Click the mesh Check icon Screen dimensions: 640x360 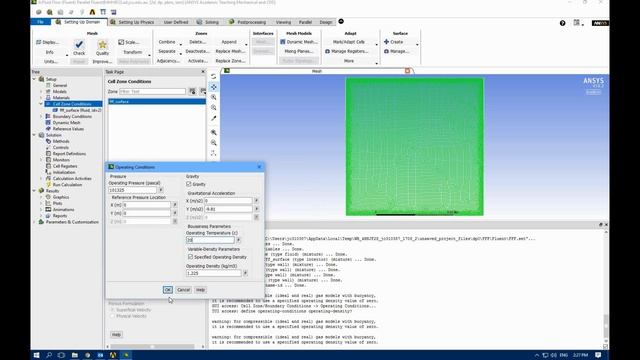pyautogui.click(x=79, y=44)
